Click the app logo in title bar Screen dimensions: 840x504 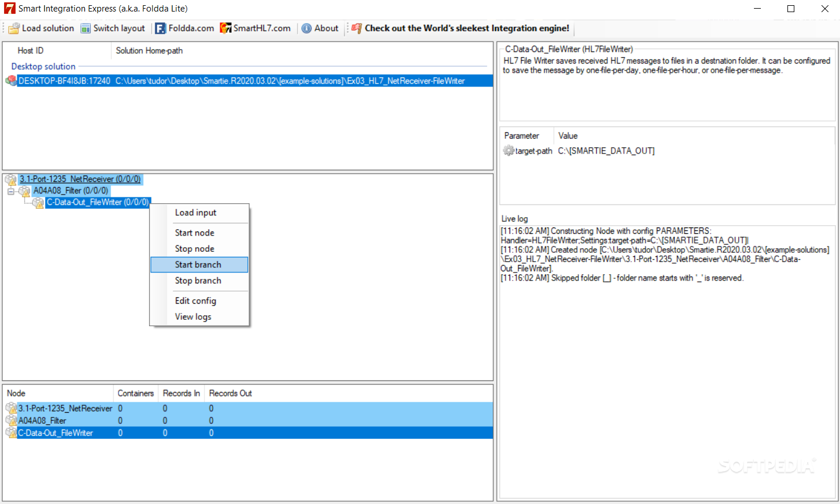pyautogui.click(x=9, y=9)
